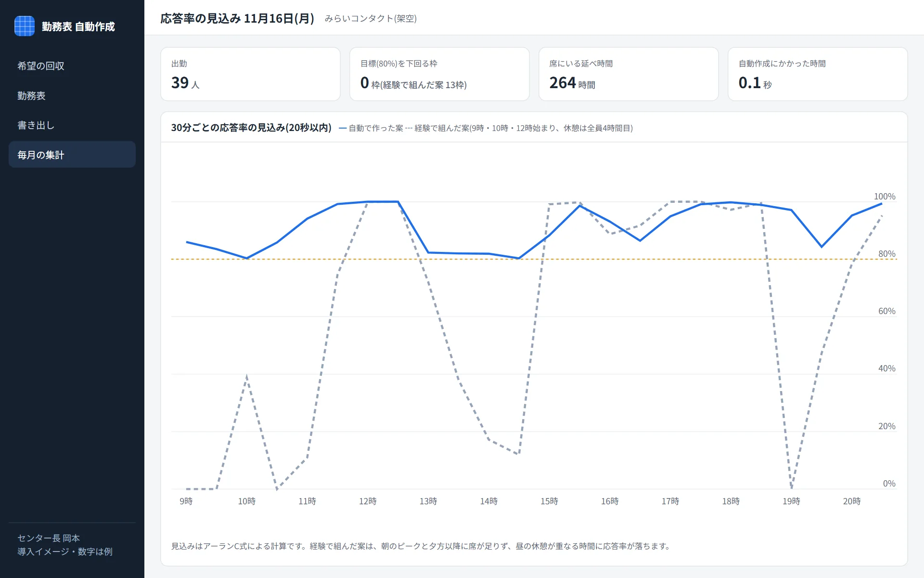This screenshot has height=578, width=924.
Task: Click the 9時 x-axis label
Action: coord(186,501)
